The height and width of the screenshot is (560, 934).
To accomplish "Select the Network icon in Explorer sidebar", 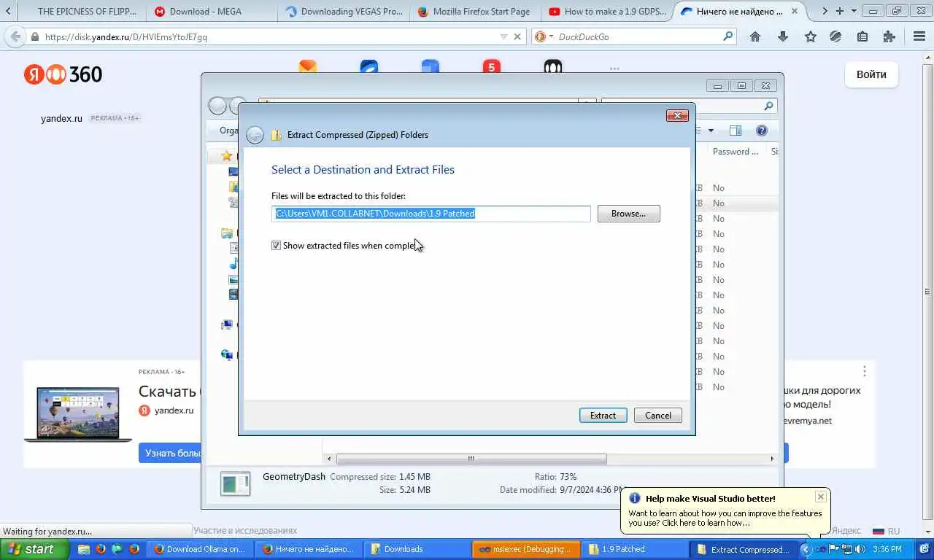I will pos(227,355).
